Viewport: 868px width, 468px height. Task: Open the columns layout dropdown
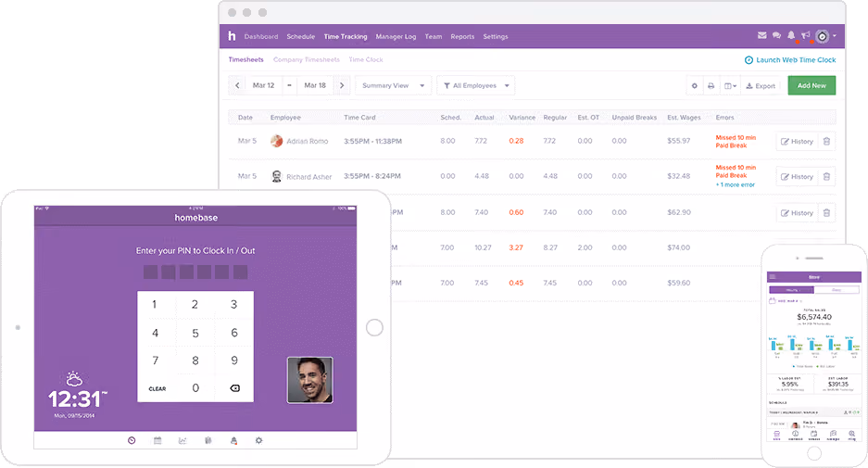click(x=730, y=86)
